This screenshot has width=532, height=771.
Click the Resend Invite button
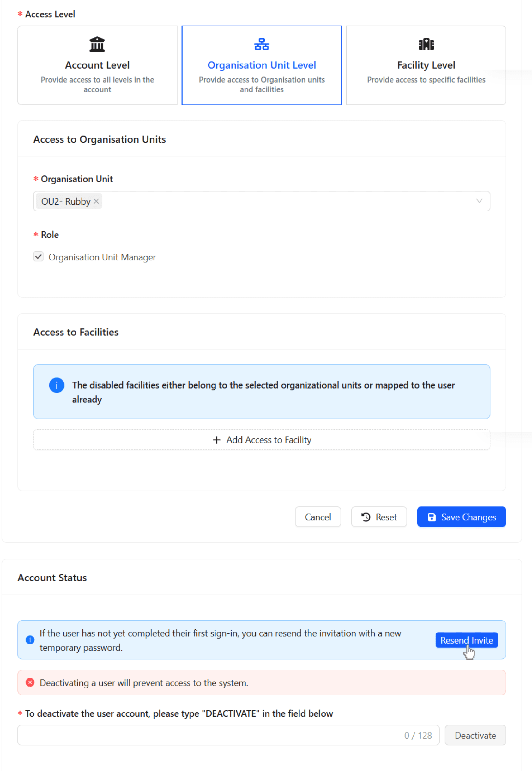[466, 640]
